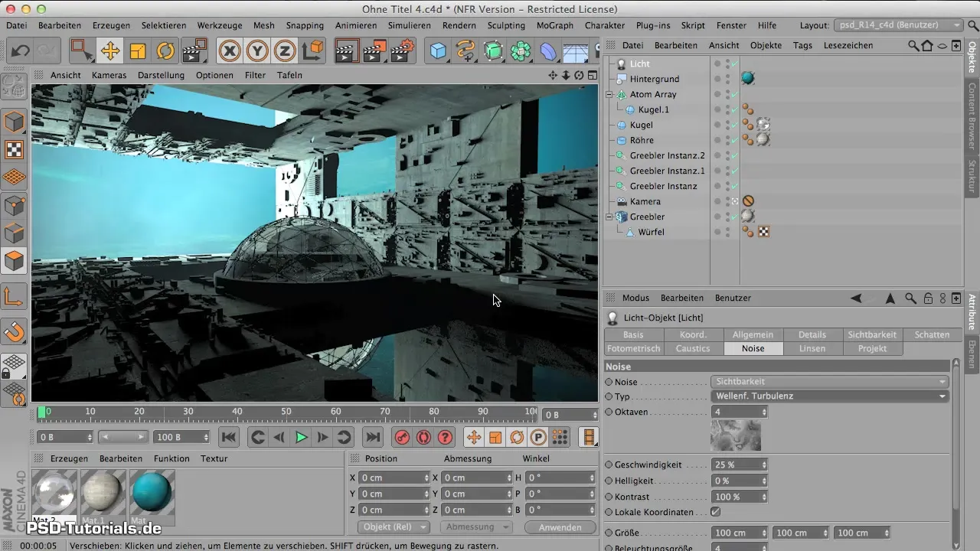
Task: Click the Helligkeit 0 % input field
Action: coord(736,481)
